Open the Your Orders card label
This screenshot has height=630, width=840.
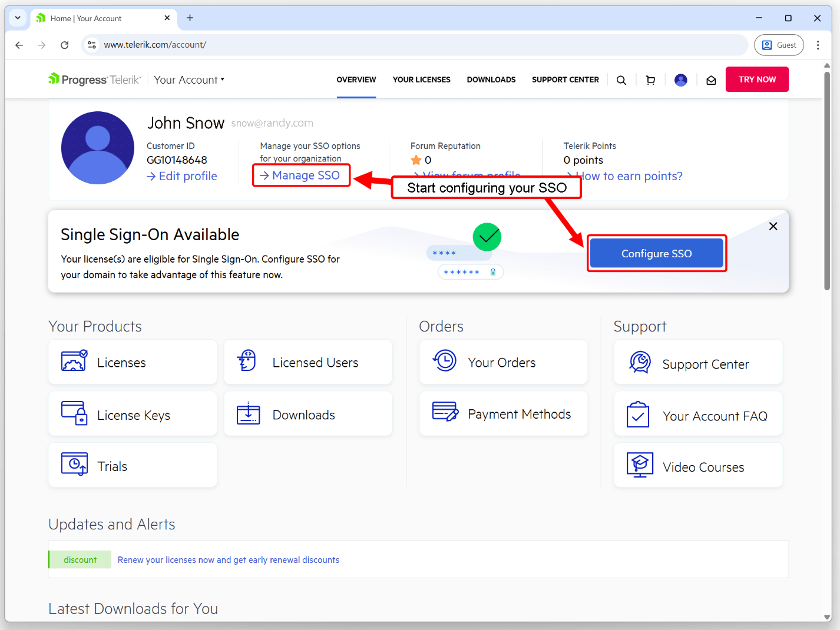pyautogui.click(x=502, y=363)
